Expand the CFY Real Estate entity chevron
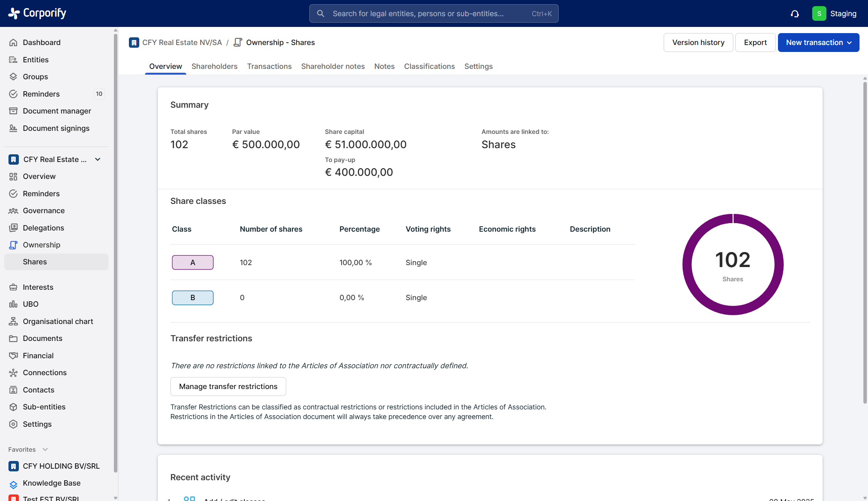This screenshot has width=868, height=501. (x=98, y=159)
